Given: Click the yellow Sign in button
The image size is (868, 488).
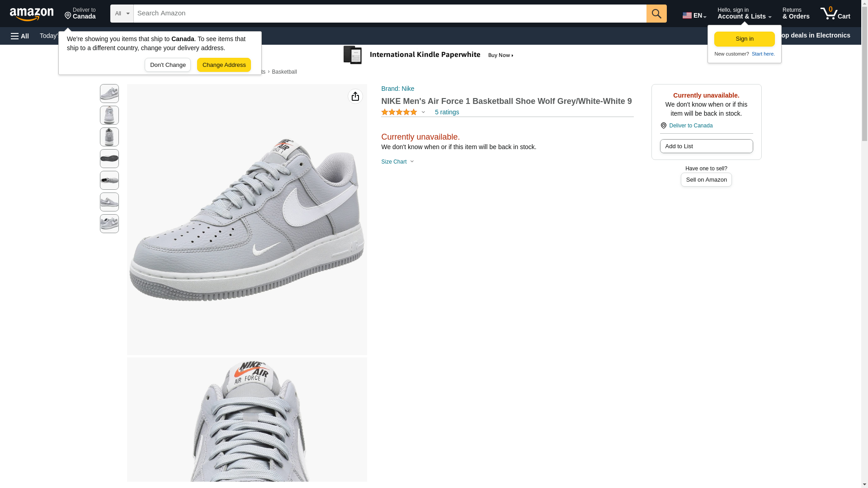Looking at the screenshot, I should pos(744,39).
